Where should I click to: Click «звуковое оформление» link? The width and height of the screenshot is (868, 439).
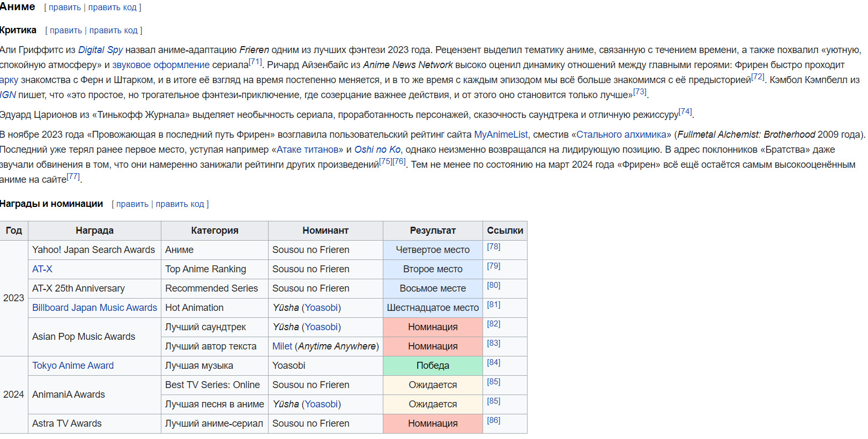tap(161, 65)
